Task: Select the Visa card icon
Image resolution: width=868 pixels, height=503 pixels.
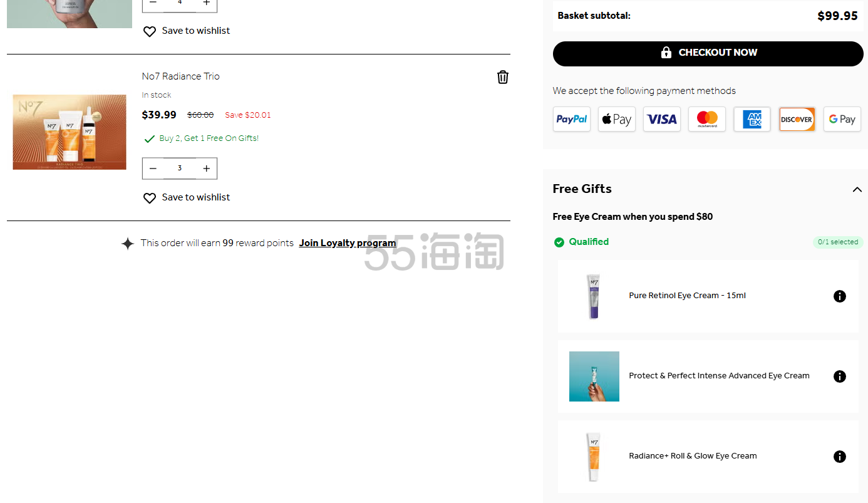Action: (661, 119)
